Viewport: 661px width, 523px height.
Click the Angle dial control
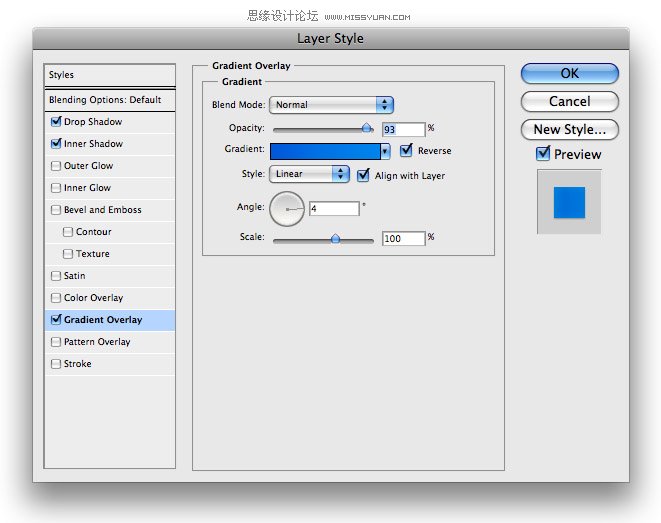tap(287, 209)
